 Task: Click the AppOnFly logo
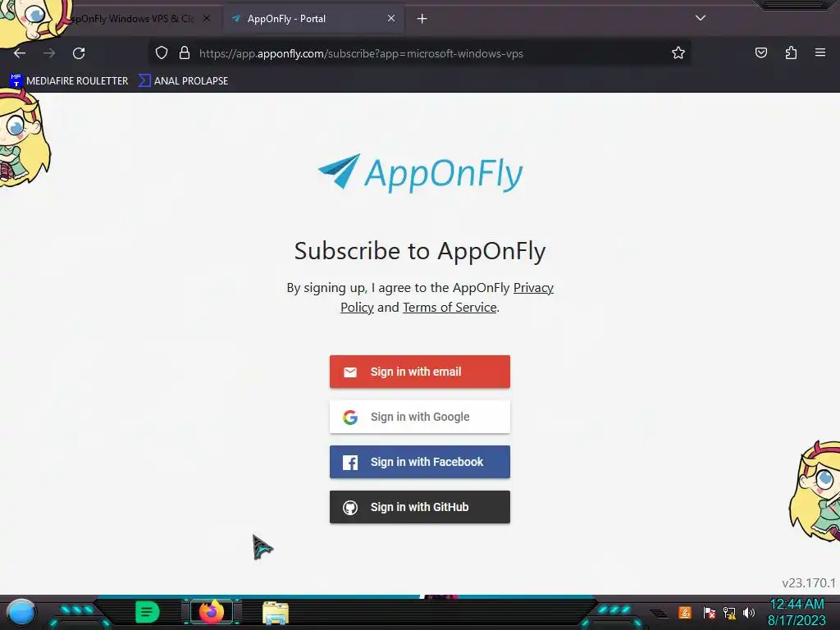tap(420, 172)
